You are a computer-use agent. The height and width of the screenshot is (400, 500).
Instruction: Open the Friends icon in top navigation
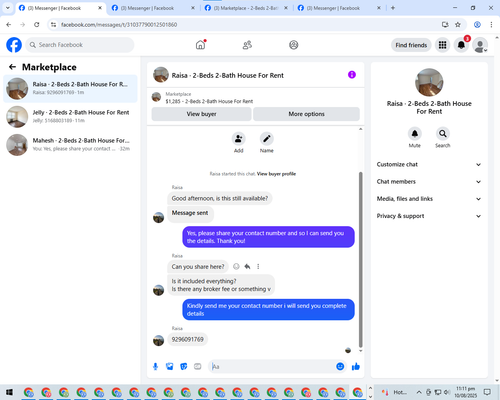(x=247, y=45)
